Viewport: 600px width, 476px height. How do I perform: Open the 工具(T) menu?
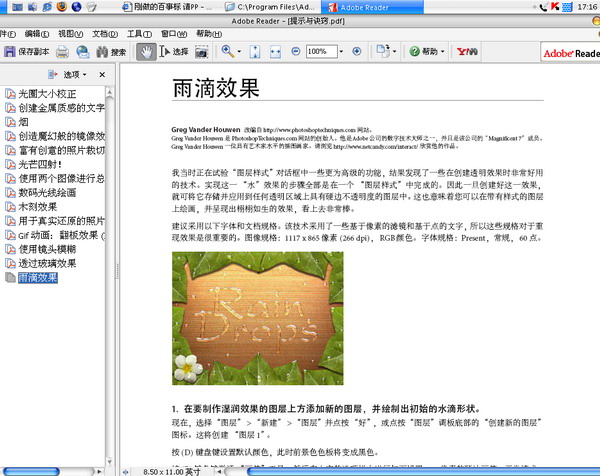pos(139,34)
